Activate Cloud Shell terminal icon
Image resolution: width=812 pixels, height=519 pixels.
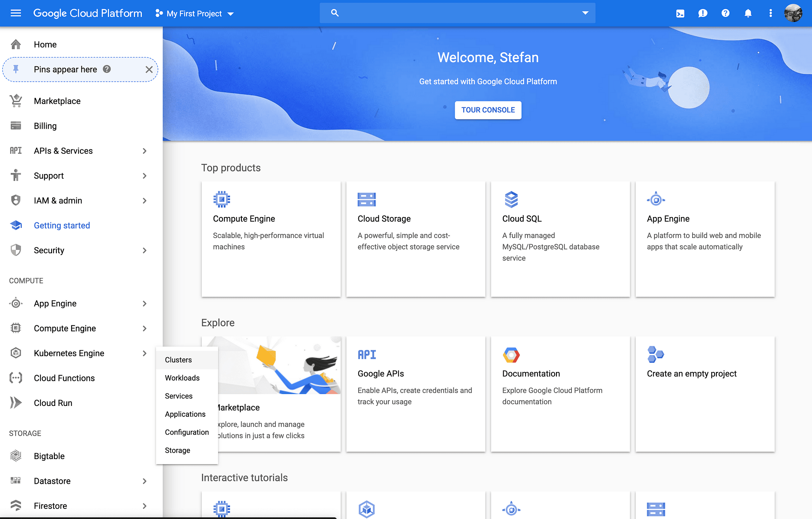click(x=680, y=13)
